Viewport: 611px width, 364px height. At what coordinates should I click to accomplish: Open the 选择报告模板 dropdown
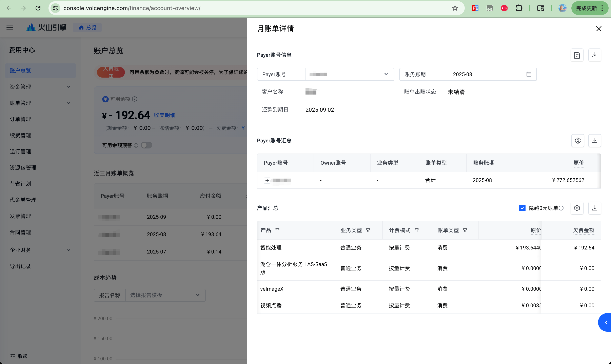165,295
